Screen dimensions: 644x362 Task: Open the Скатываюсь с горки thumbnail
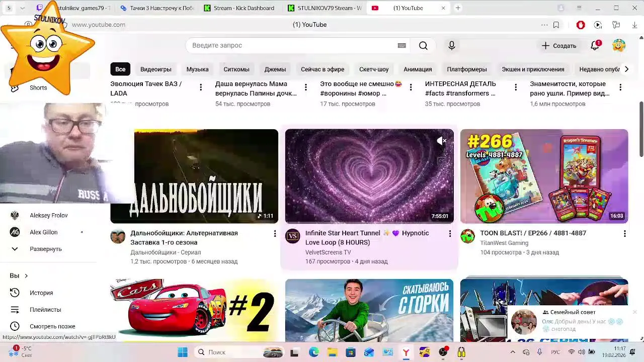click(369, 310)
